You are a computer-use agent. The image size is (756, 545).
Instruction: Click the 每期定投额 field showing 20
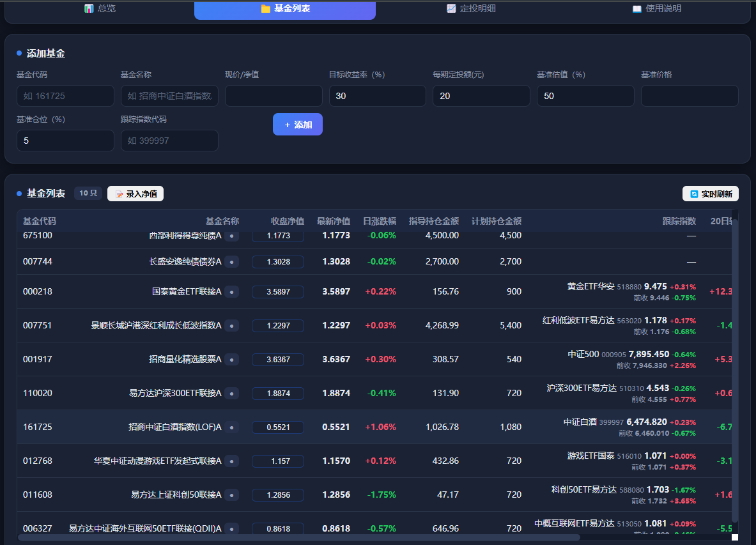point(481,96)
